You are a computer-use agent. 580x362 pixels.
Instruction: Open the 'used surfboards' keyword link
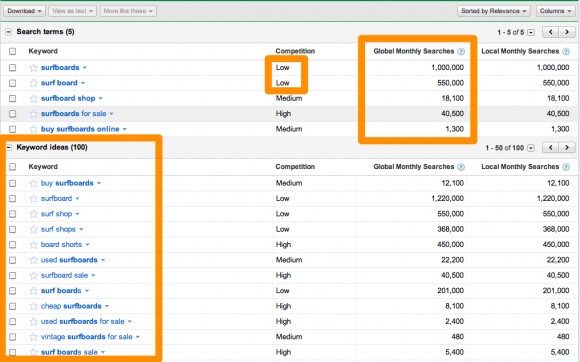pyautogui.click(x=69, y=260)
